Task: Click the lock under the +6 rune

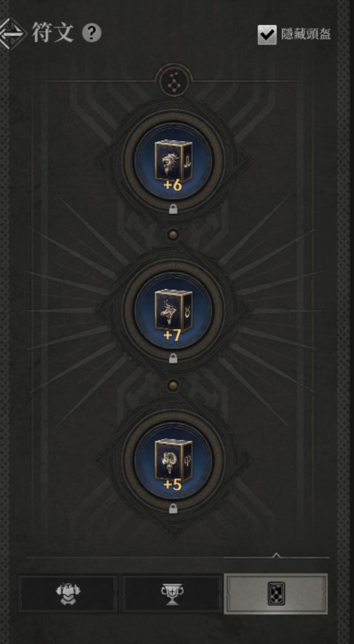Action: pos(174,209)
